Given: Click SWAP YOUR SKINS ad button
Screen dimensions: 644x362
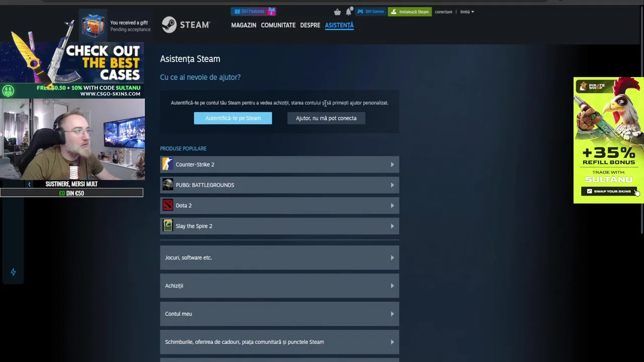Looking at the screenshot, I should (609, 191).
